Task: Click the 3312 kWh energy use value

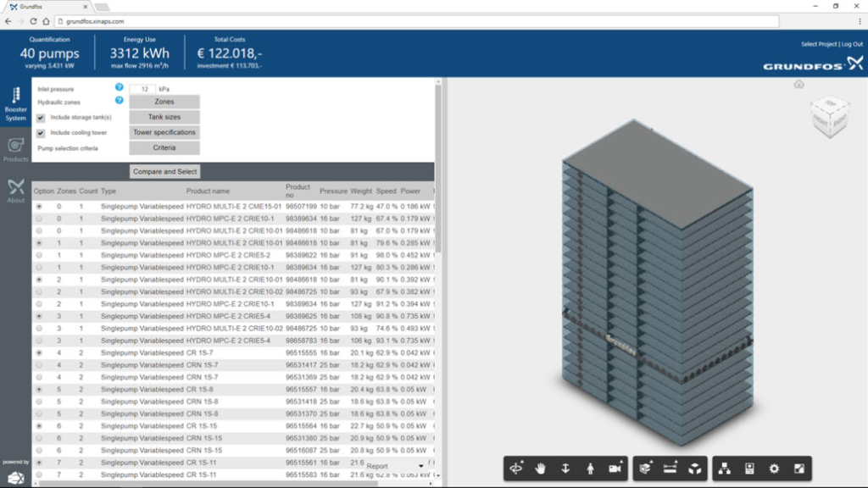Action: pyautogui.click(x=140, y=53)
